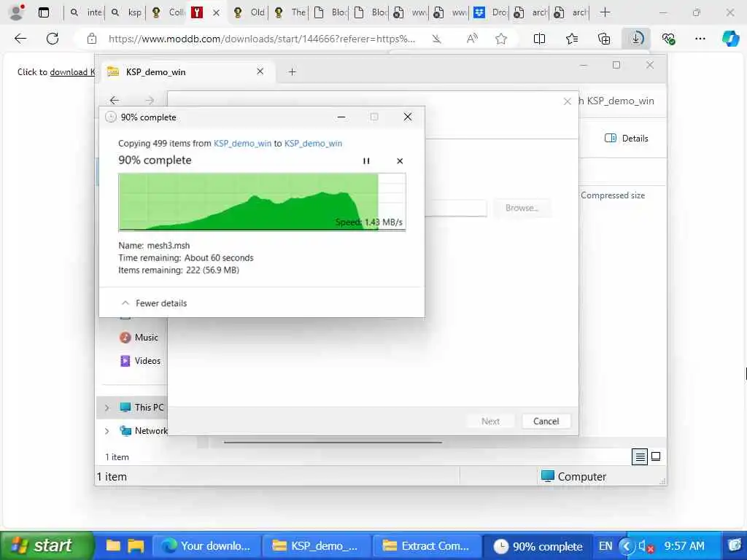Close the KSP_demo_win Explorer tab
Viewport: 747px width, 560px height.
260,71
